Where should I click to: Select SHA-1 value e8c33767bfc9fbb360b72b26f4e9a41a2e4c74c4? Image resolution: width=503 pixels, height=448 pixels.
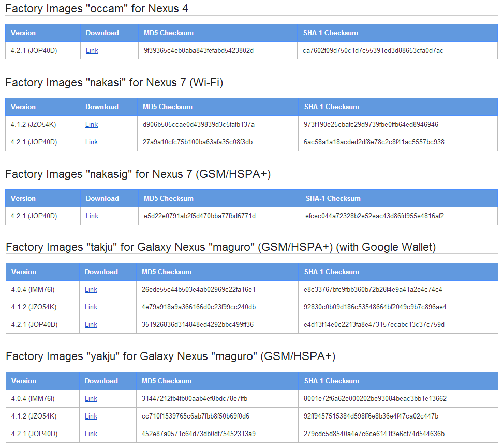[x=373, y=290]
